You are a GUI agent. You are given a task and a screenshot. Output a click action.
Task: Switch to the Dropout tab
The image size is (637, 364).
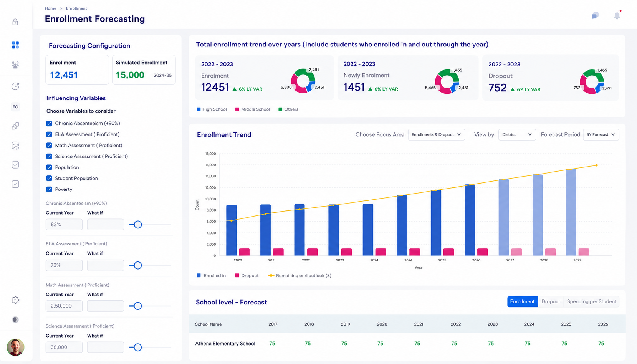551,301
